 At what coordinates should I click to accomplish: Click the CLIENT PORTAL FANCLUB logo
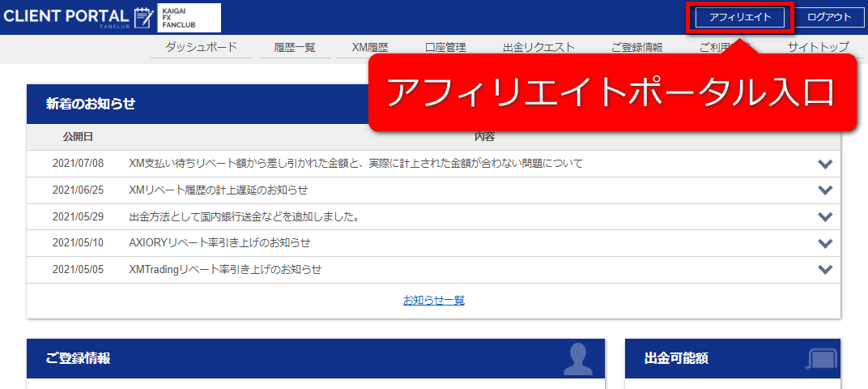click(77, 17)
